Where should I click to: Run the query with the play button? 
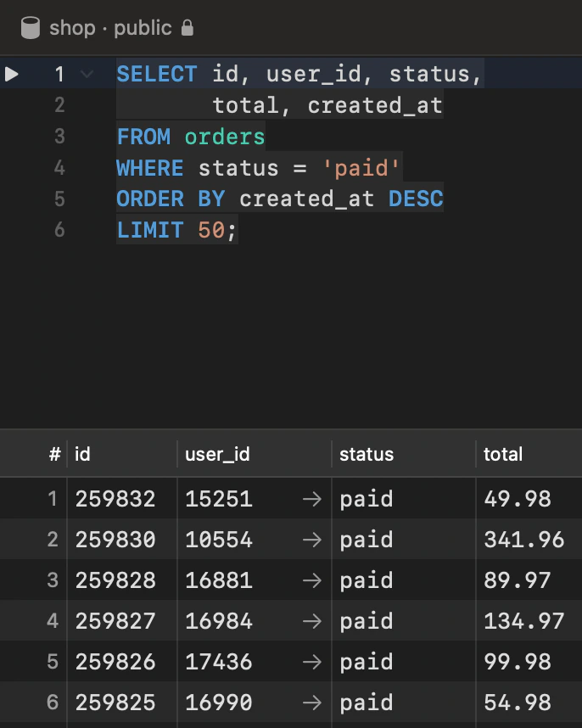12,74
